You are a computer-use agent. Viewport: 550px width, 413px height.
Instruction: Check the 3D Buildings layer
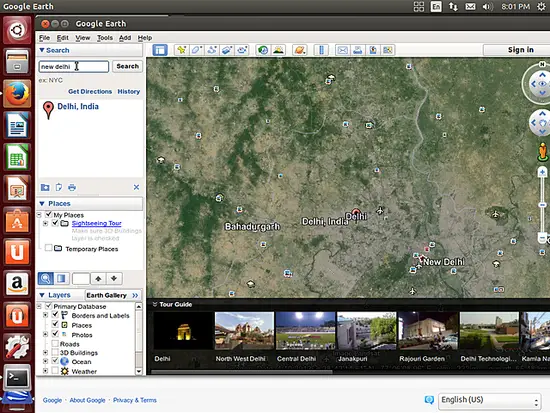[55, 352]
